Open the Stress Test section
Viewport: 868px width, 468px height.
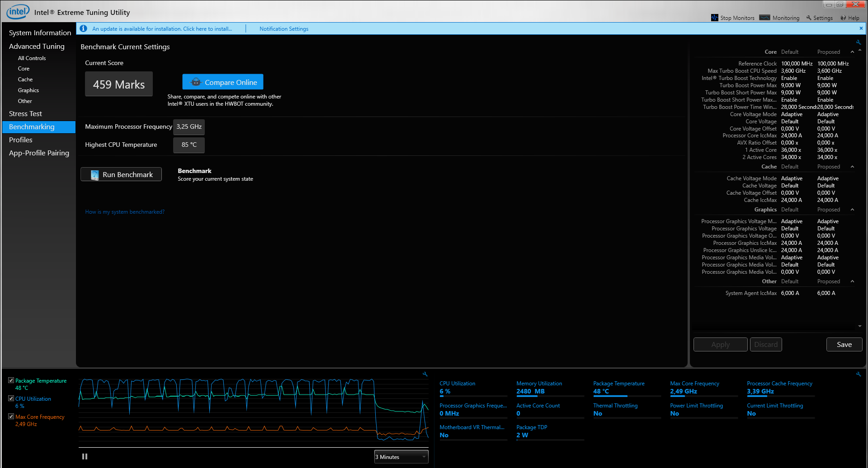(x=25, y=114)
